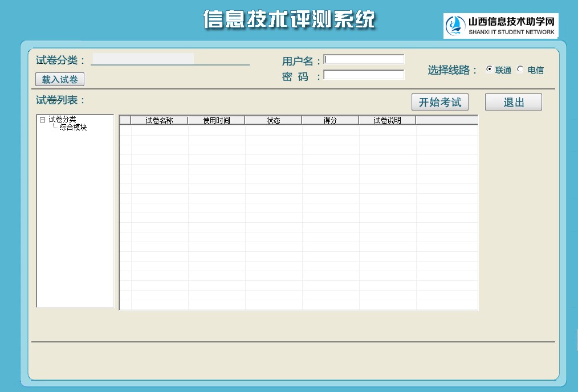
Task: Click the 使用时间 column header
Action: pyautogui.click(x=216, y=120)
